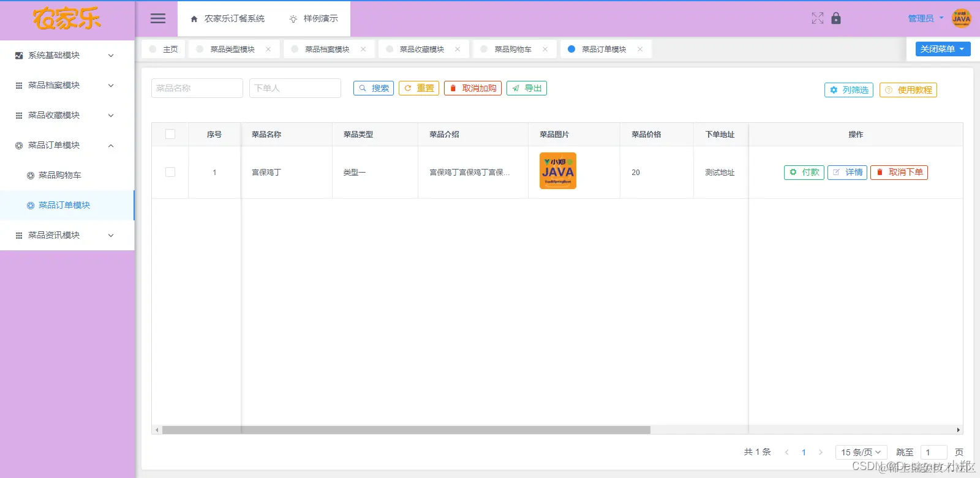Expand 菜品资讯模块 in sidebar
980x478 pixels.
(x=67, y=235)
